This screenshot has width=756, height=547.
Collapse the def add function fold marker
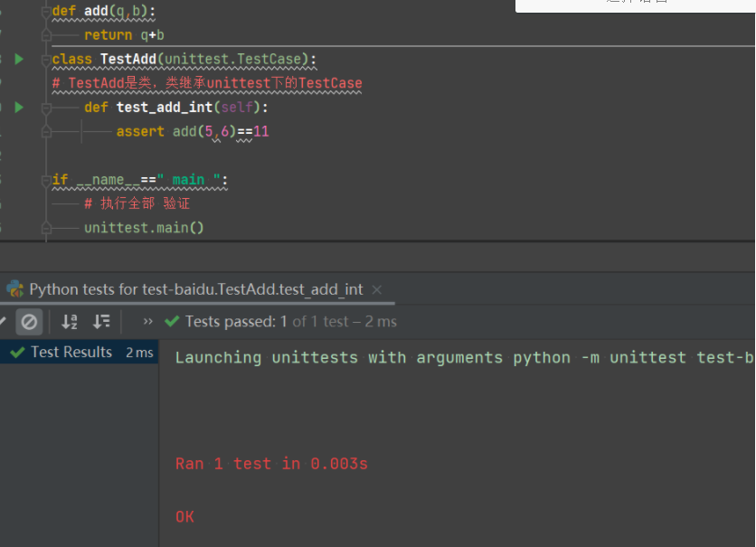[46, 12]
